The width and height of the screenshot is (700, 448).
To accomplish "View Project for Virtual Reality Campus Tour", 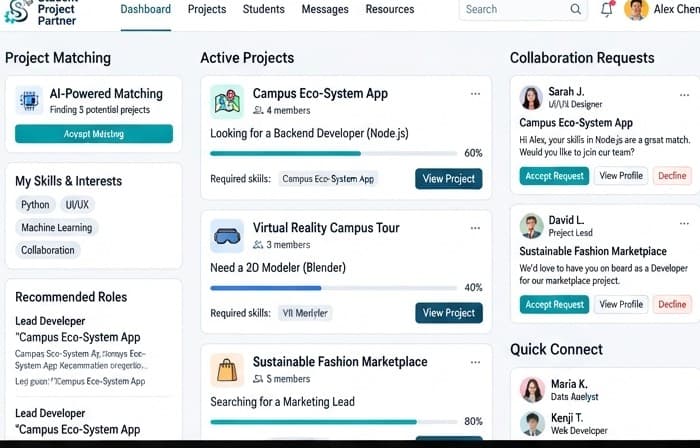I will point(449,313).
